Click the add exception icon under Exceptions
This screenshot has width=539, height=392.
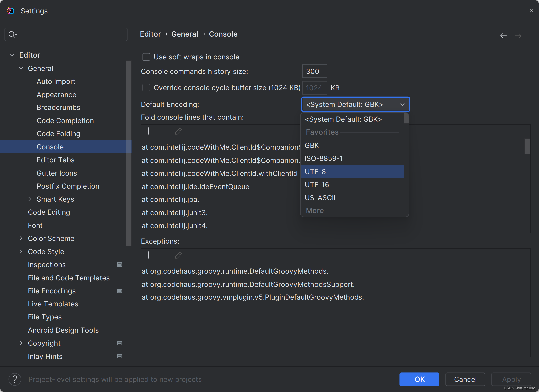[149, 255]
